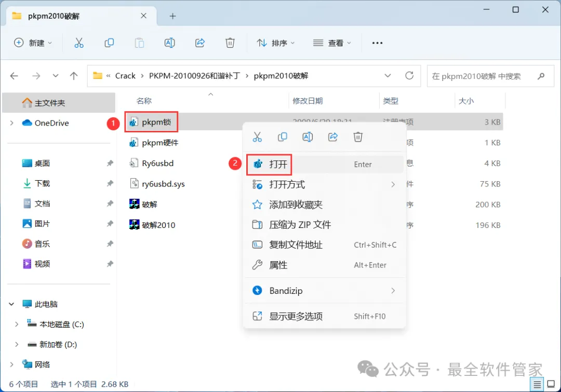The height and width of the screenshot is (392, 561).
Task: Open 属性 from the context menu
Action: (x=324, y=265)
